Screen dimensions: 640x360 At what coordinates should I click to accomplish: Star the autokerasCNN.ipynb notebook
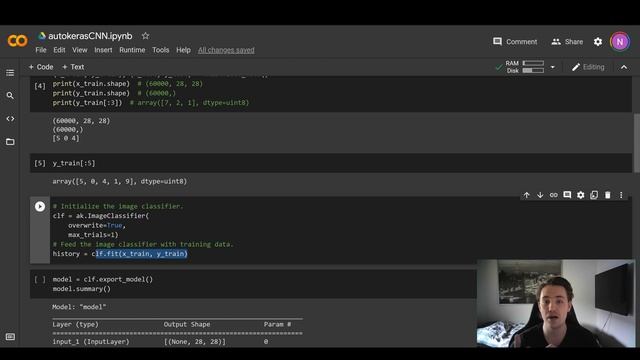[x=145, y=36]
